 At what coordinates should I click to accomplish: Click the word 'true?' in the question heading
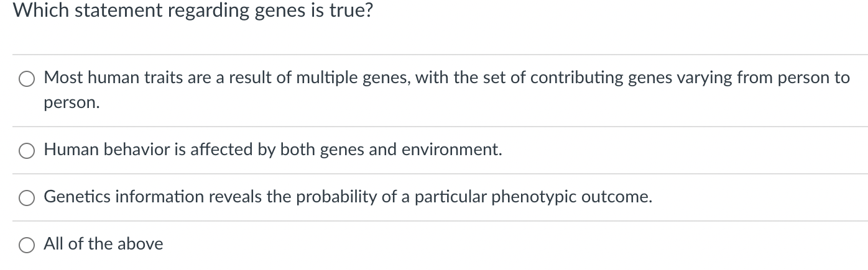(x=351, y=10)
